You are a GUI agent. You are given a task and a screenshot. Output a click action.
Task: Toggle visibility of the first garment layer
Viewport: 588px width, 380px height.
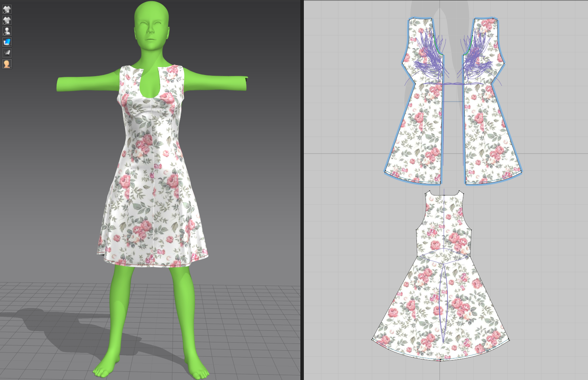click(x=7, y=9)
